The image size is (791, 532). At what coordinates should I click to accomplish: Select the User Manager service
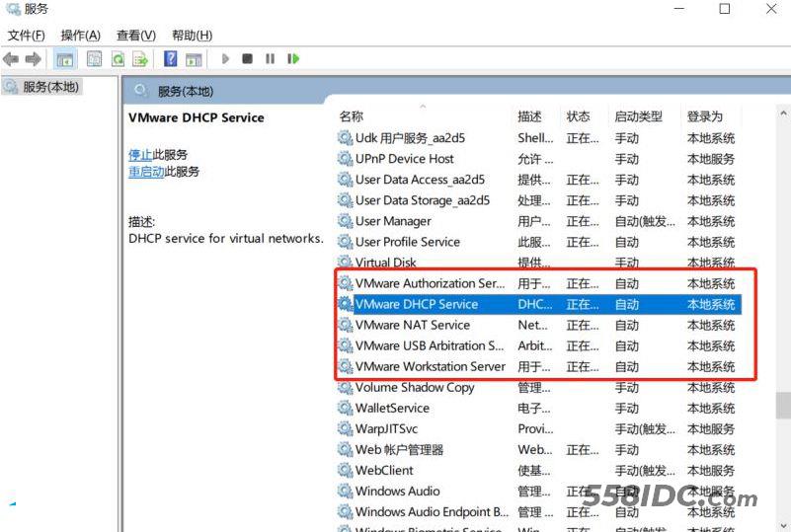click(538, 221)
